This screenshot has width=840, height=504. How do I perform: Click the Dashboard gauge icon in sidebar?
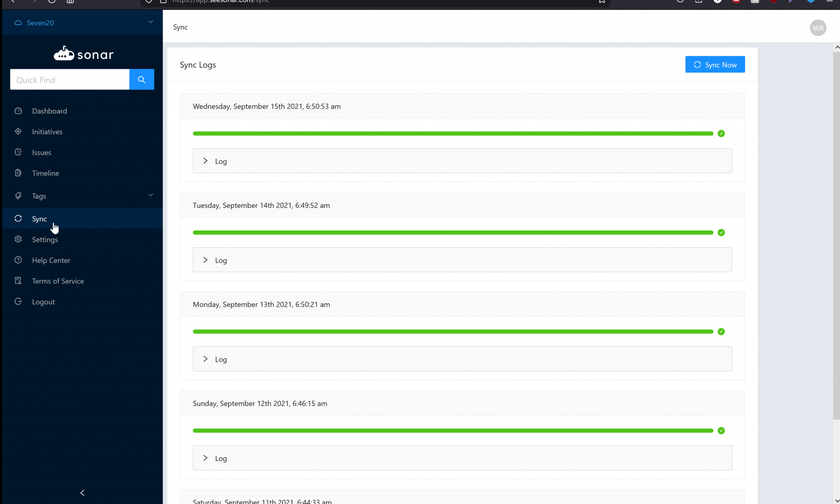pos(18,111)
